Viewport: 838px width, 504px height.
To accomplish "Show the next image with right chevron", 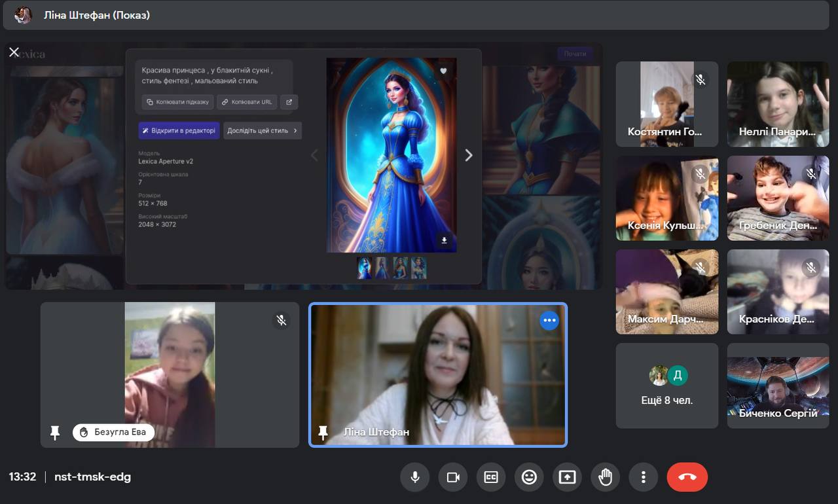I will coord(468,155).
